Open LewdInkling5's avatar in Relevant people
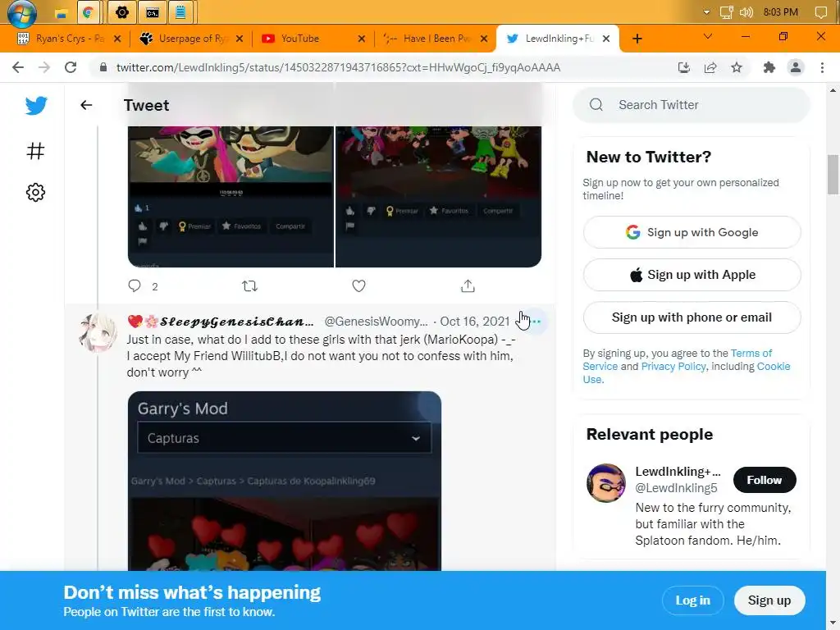The width and height of the screenshot is (840, 630). [606, 482]
